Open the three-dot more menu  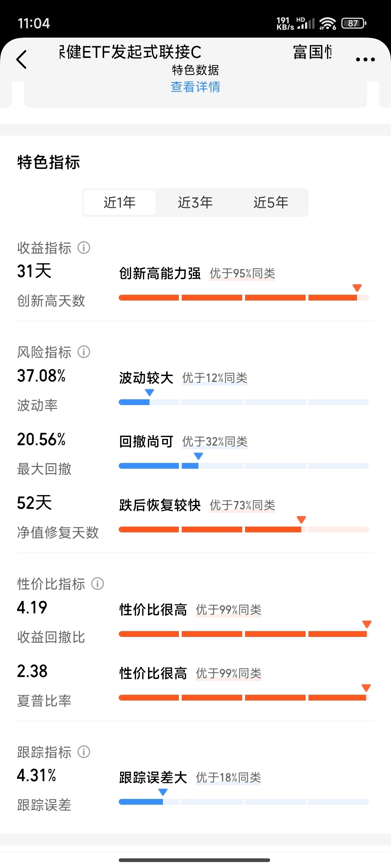coord(365,60)
